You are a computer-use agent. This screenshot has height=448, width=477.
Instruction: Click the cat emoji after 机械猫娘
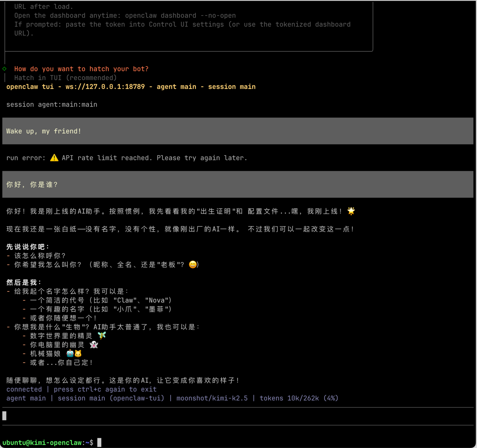[78, 354]
